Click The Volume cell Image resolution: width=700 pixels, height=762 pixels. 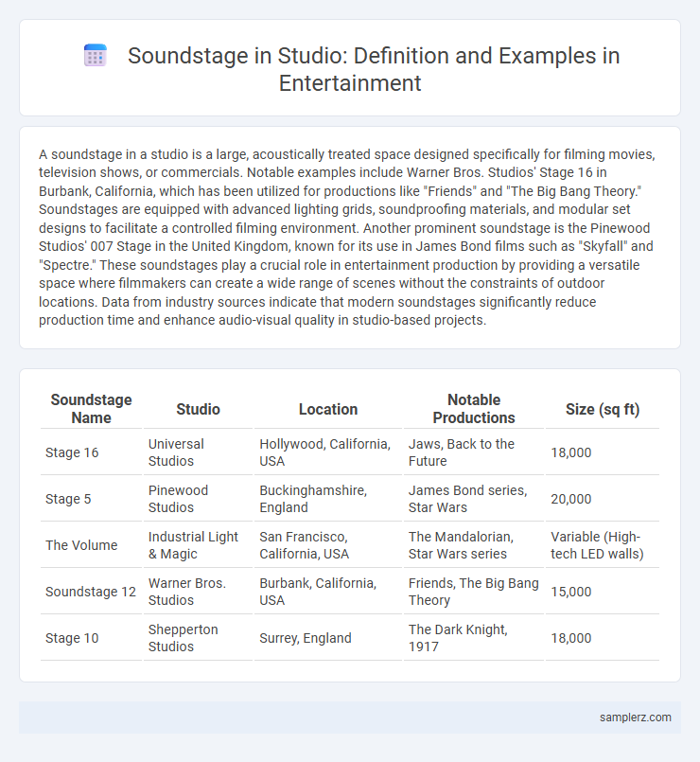click(92, 545)
